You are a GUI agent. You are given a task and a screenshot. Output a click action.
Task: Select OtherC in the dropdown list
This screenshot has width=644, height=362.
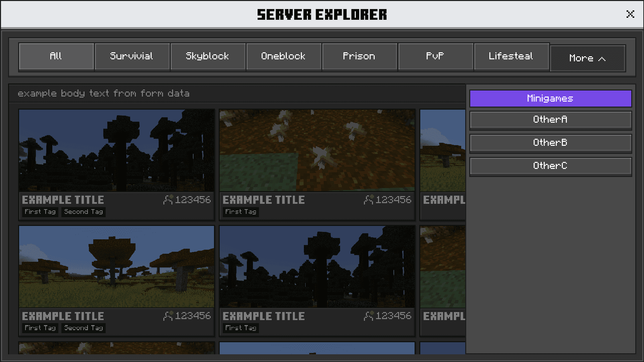pyautogui.click(x=550, y=166)
